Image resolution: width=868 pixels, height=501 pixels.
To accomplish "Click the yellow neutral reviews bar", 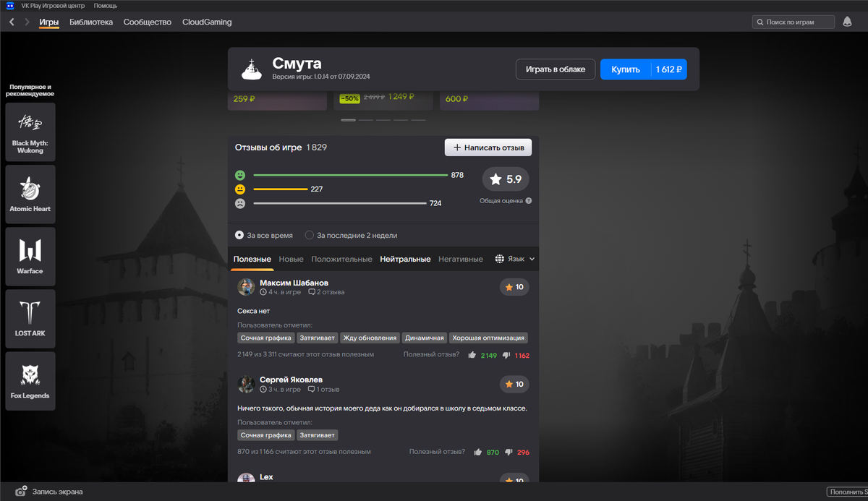I will point(281,189).
